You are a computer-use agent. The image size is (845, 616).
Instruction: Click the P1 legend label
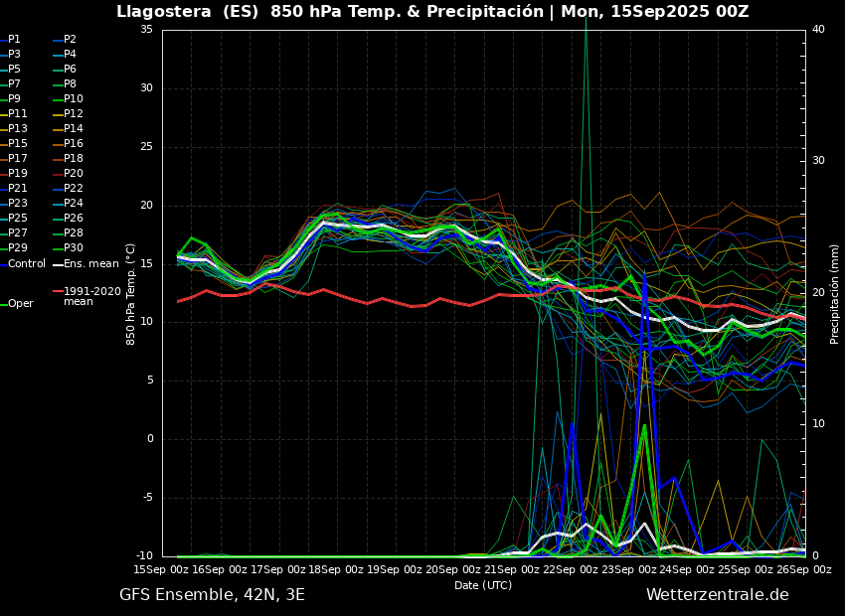(x=15, y=40)
